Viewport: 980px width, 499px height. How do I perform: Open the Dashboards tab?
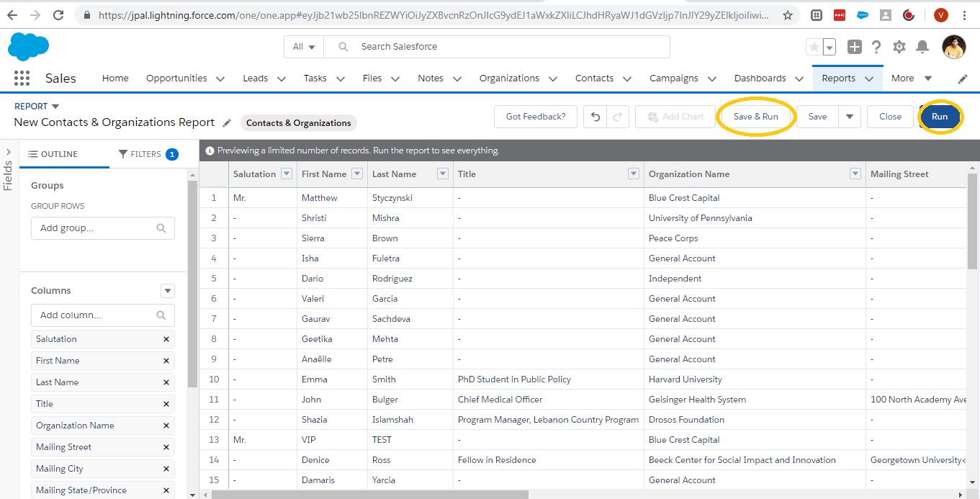click(x=760, y=78)
